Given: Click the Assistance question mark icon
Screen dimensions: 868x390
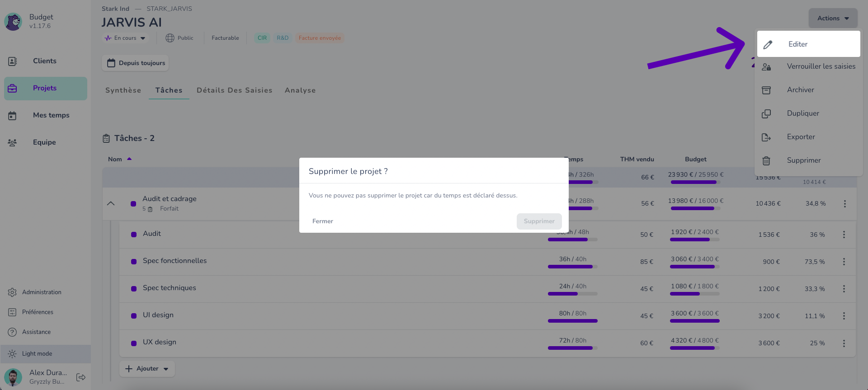Looking at the screenshot, I should [12, 332].
